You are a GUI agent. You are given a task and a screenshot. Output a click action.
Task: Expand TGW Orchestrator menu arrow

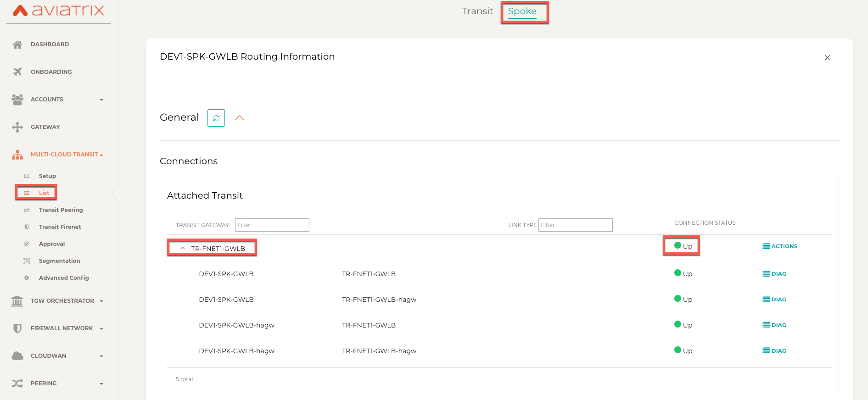point(101,301)
